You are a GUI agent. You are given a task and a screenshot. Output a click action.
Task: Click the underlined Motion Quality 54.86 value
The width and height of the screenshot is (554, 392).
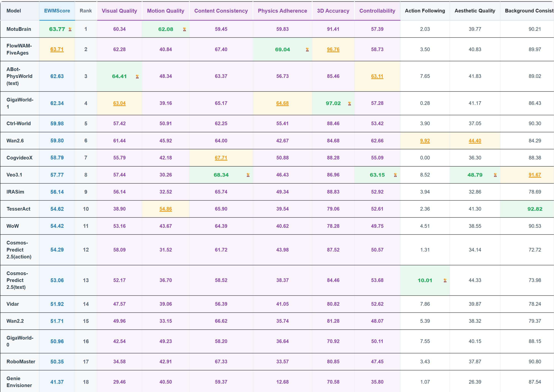pyautogui.click(x=166, y=209)
